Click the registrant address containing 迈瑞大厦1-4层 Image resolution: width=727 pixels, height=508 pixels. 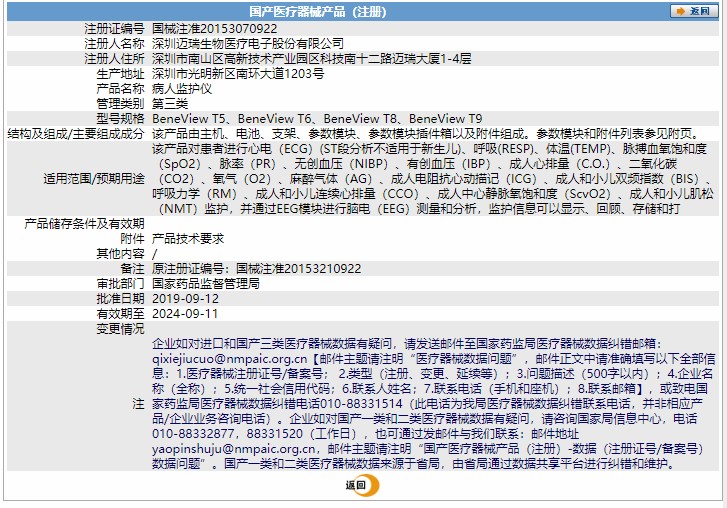click(312, 58)
